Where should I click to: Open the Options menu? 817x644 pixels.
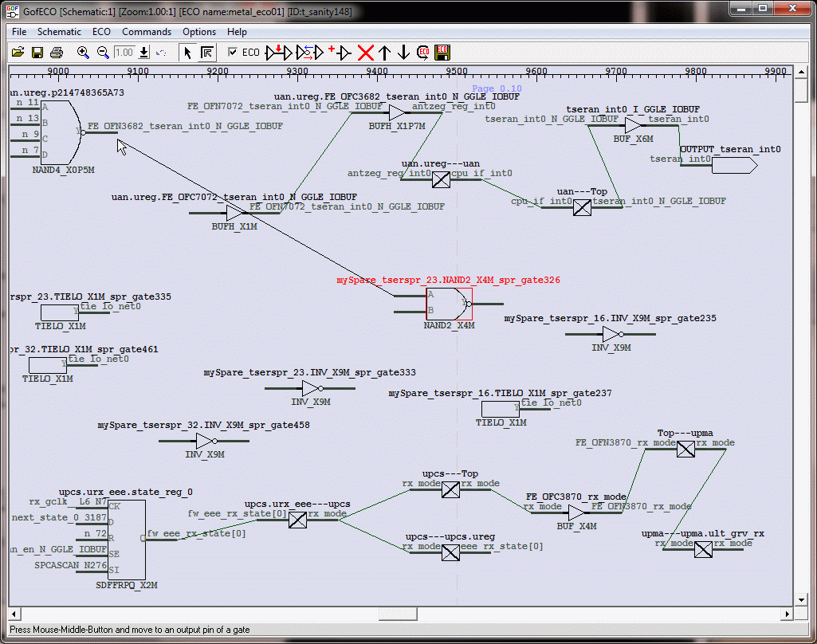(x=199, y=32)
